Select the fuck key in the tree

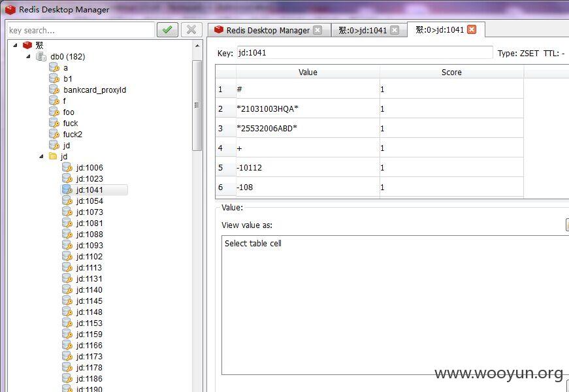71,123
